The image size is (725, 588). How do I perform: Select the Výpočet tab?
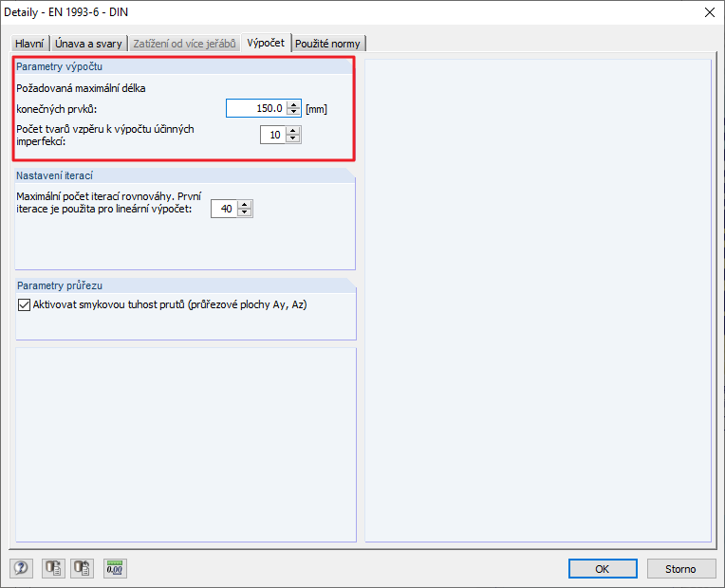click(266, 43)
